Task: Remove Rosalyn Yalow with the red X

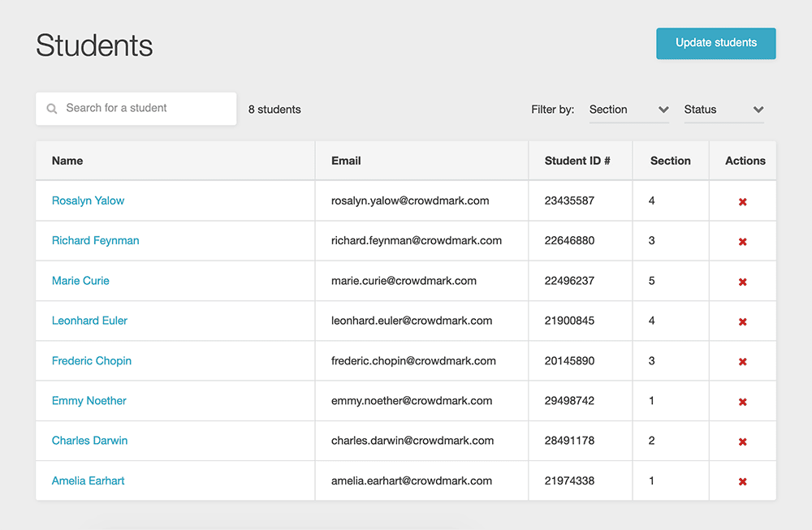Action: (x=742, y=201)
